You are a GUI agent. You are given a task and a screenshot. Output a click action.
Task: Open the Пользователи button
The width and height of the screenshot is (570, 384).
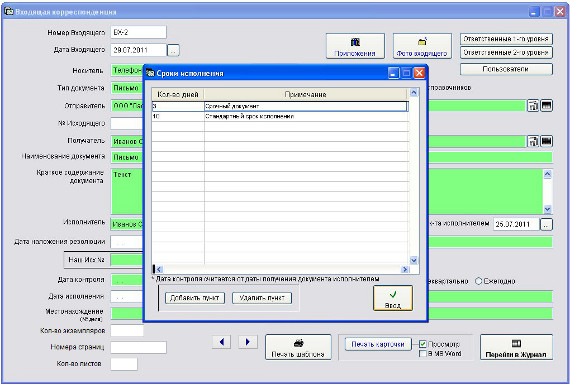coord(506,69)
